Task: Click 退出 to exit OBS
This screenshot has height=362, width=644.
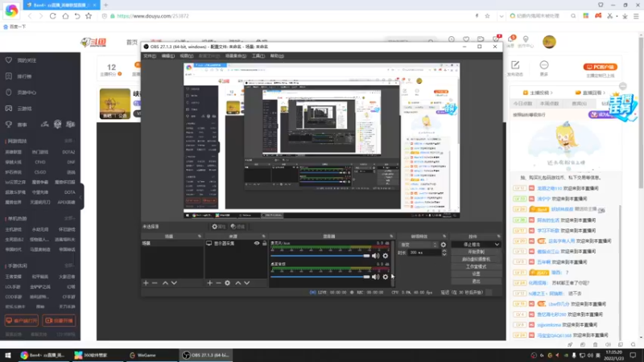Action: [x=476, y=281]
